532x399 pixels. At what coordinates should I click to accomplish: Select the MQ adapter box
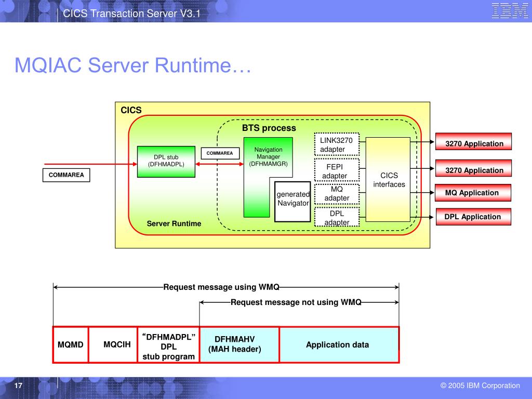337,194
